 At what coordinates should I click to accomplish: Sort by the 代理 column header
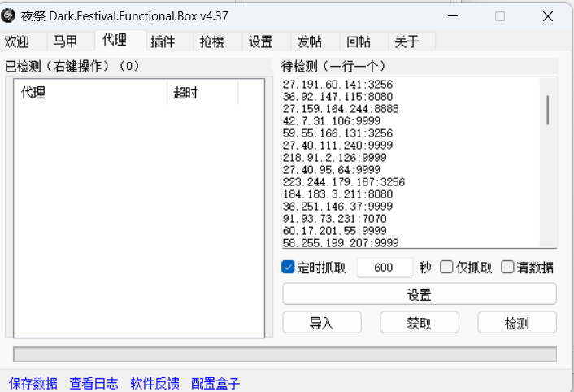(90, 92)
